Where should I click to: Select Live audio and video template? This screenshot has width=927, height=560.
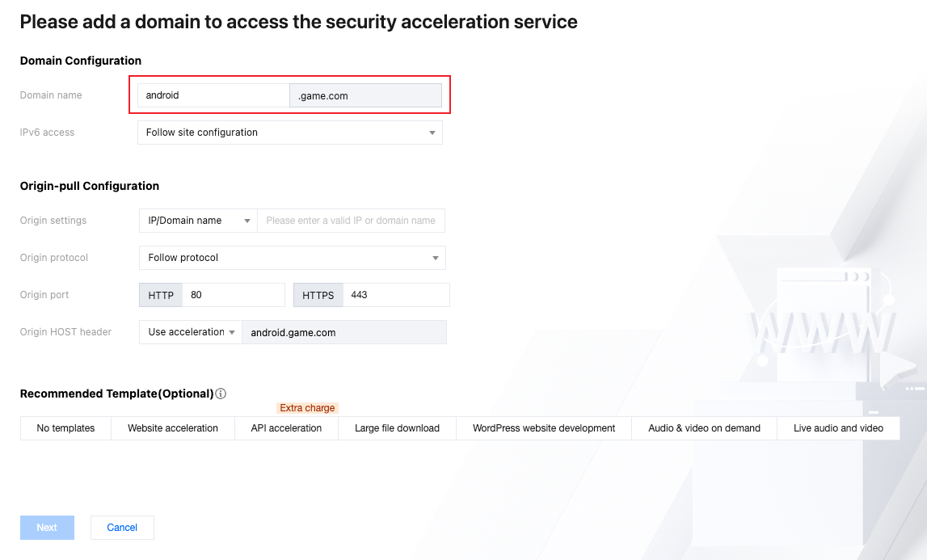(x=838, y=428)
